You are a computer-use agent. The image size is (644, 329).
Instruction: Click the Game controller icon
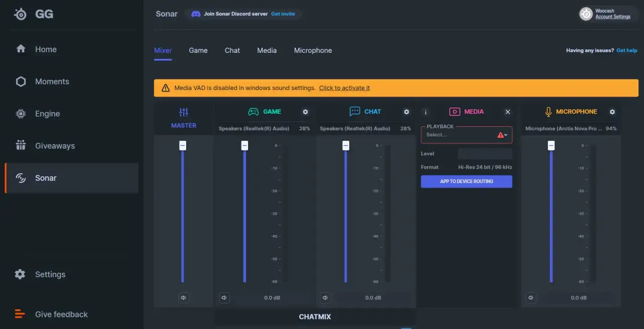254,112
